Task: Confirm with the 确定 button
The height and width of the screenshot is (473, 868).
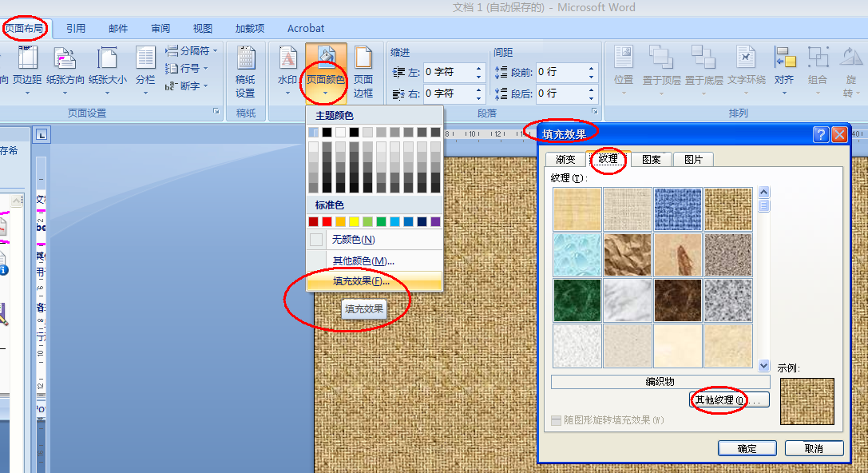Action: [747, 448]
